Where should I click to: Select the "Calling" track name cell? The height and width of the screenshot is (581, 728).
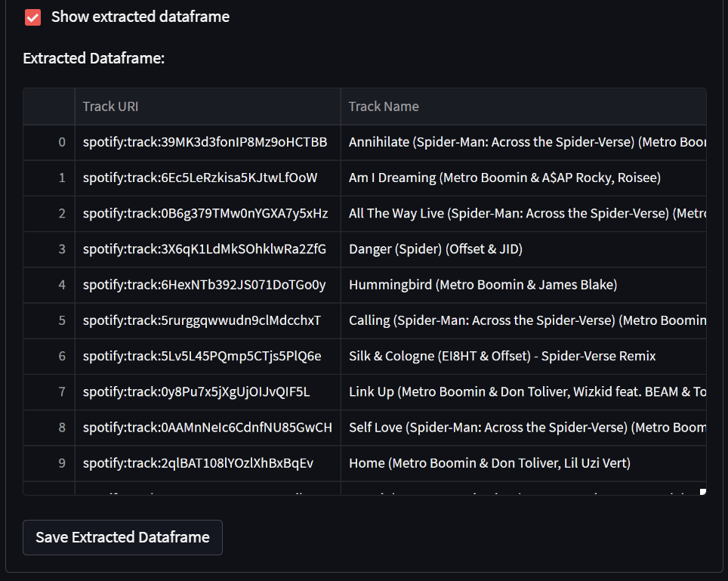521,320
